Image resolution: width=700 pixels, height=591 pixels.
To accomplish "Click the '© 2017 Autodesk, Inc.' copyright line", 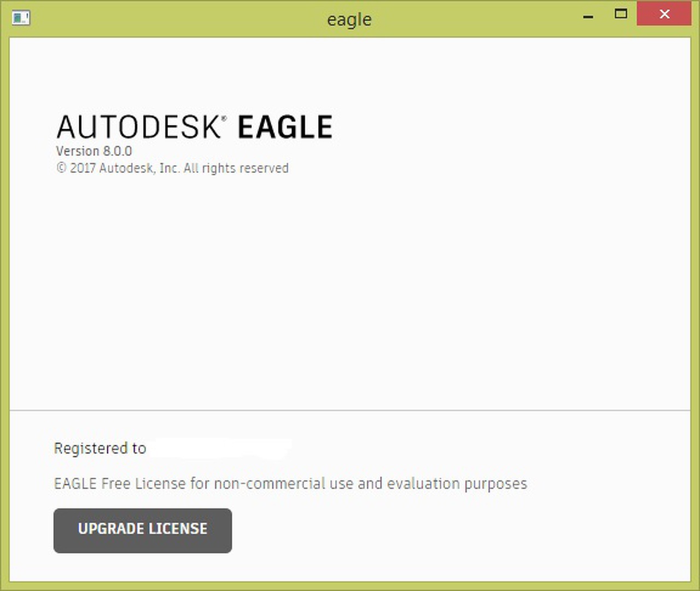I will [172, 168].
